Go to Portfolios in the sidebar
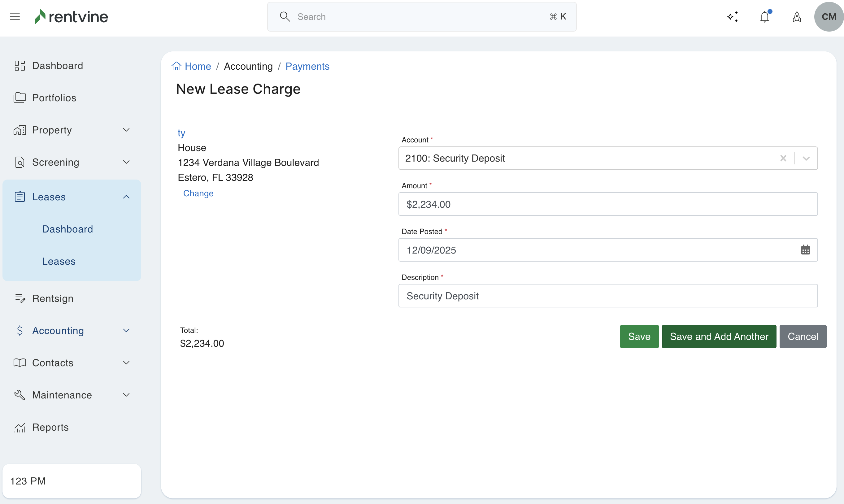Viewport: 844px width, 504px height. click(54, 98)
